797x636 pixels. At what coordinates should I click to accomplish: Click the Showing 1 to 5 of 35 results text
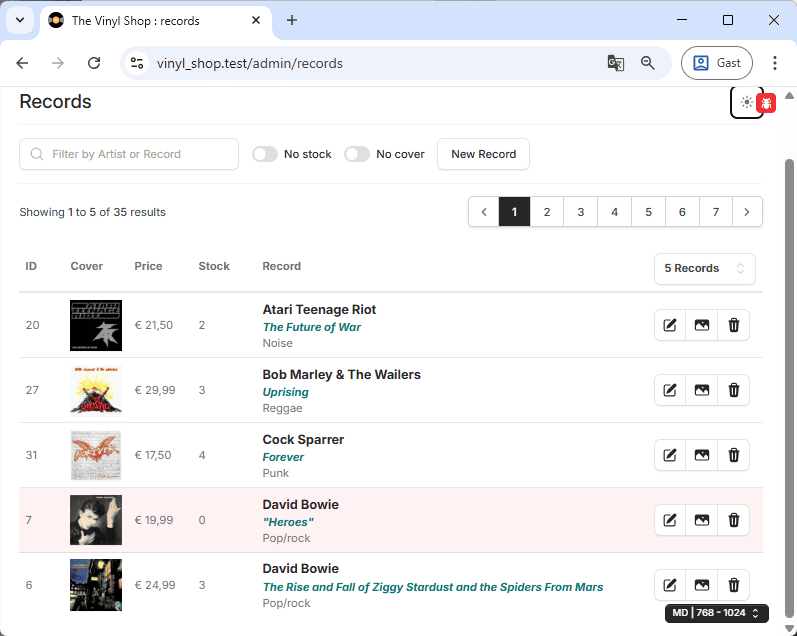point(93,212)
